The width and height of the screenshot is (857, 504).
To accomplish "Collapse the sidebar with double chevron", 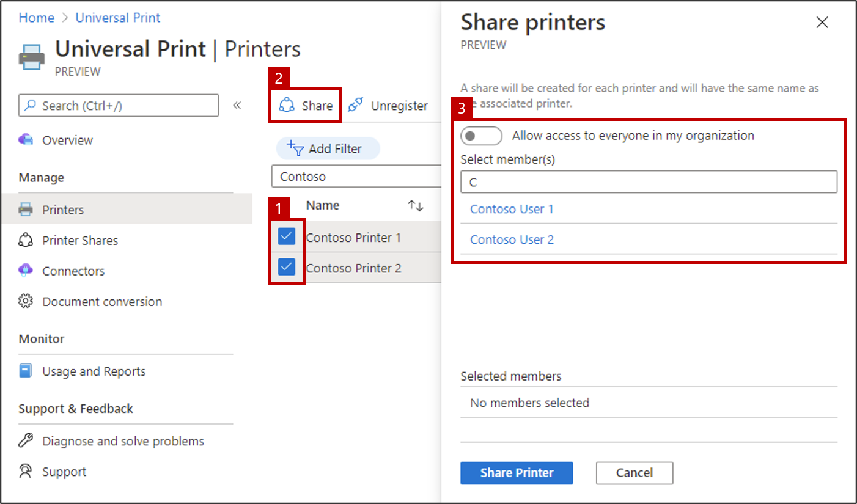I will click(x=237, y=105).
